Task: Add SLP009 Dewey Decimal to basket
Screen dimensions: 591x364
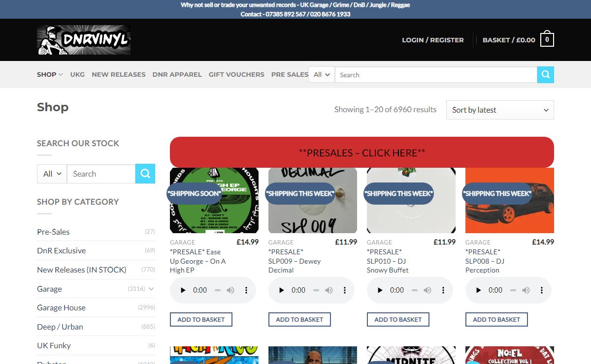Action: click(299, 319)
